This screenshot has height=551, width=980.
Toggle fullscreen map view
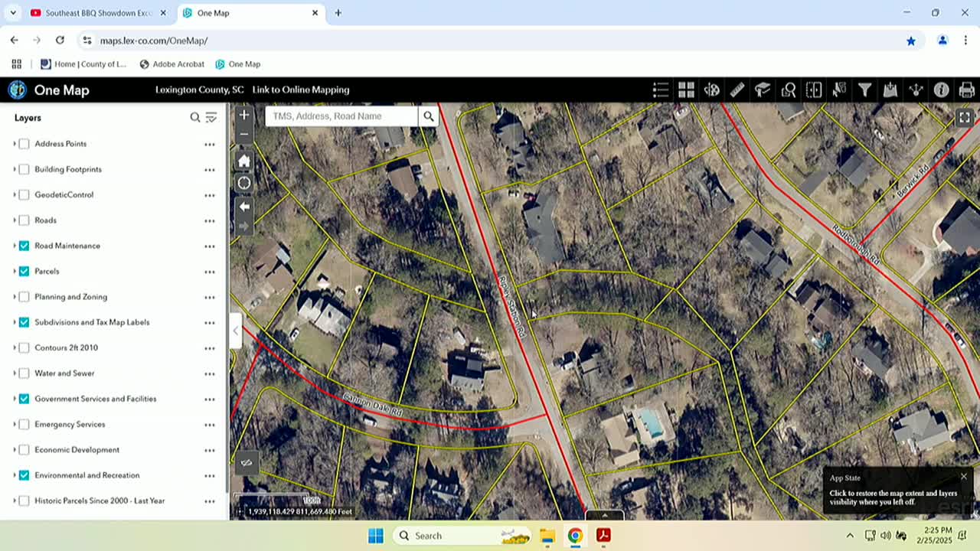[965, 118]
